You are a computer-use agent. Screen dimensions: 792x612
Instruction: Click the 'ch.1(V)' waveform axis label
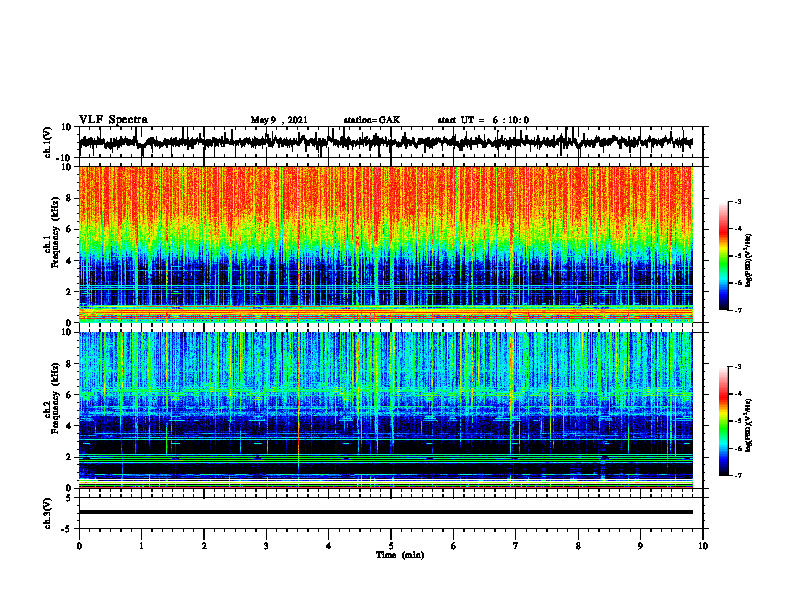(x=48, y=142)
